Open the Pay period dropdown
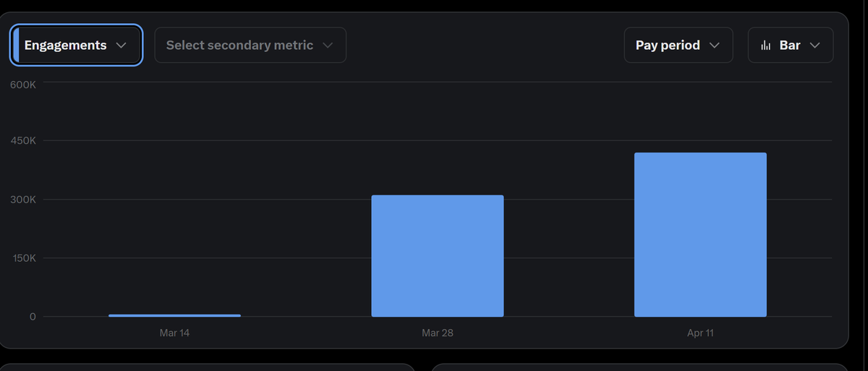 678,45
